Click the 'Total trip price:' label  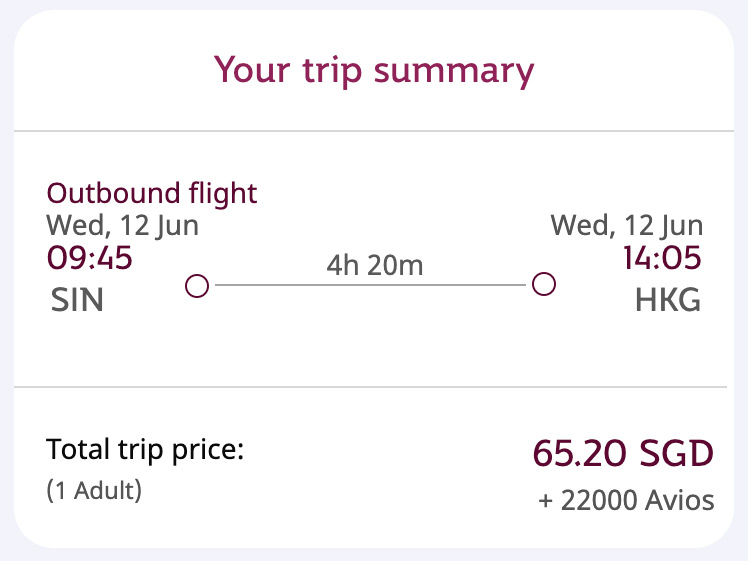pos(145,450)
